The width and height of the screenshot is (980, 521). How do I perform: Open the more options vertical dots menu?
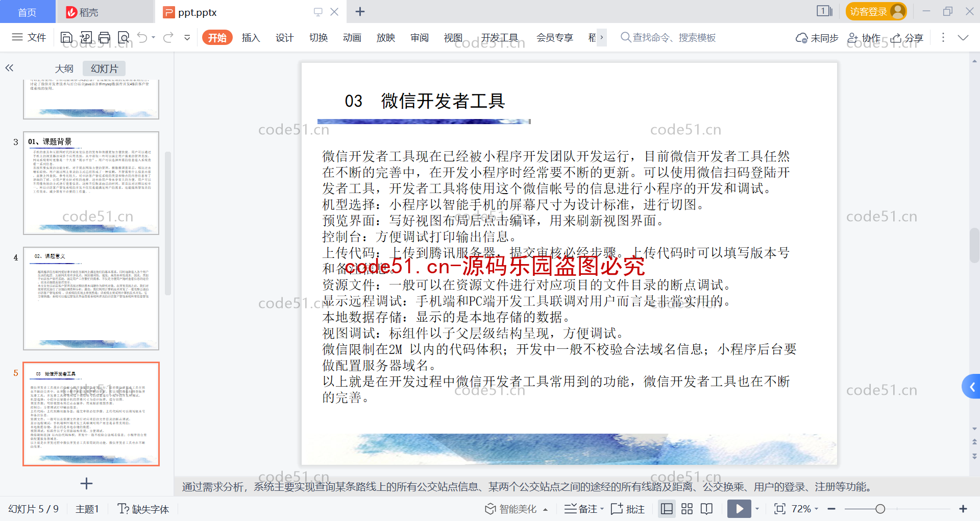pyautogui.click(x=943, y=37)
